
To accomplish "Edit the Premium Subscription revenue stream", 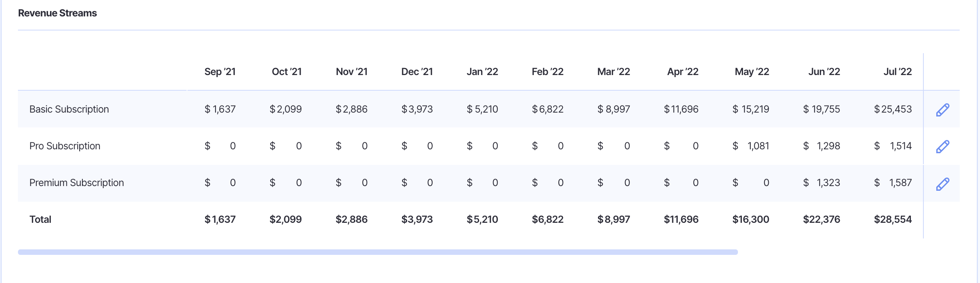I will click(x=943, y=184).
